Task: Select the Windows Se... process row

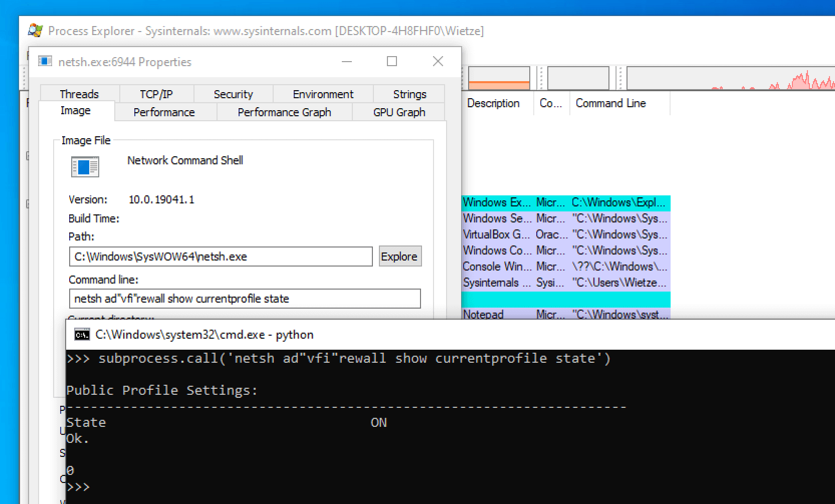Action: pyautogui.click(x=566, y=218)
